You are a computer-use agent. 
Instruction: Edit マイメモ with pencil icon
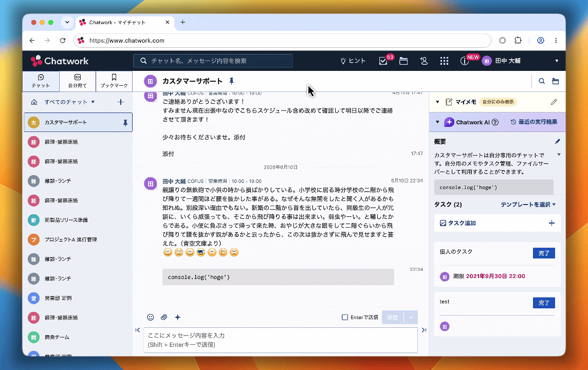click(554, 102)
